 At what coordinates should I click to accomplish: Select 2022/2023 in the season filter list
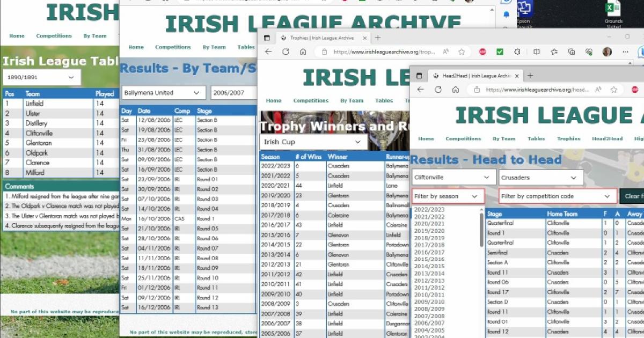tap(429, 209)
